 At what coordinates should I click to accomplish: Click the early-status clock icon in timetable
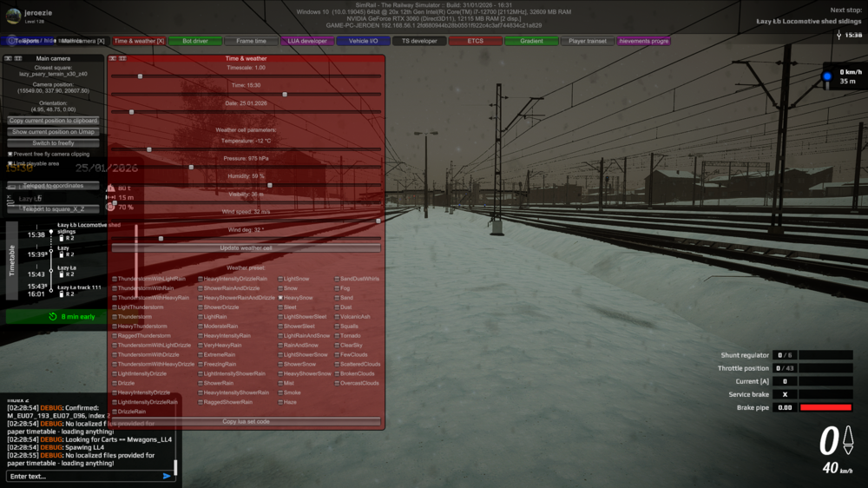tap(53, 317)
